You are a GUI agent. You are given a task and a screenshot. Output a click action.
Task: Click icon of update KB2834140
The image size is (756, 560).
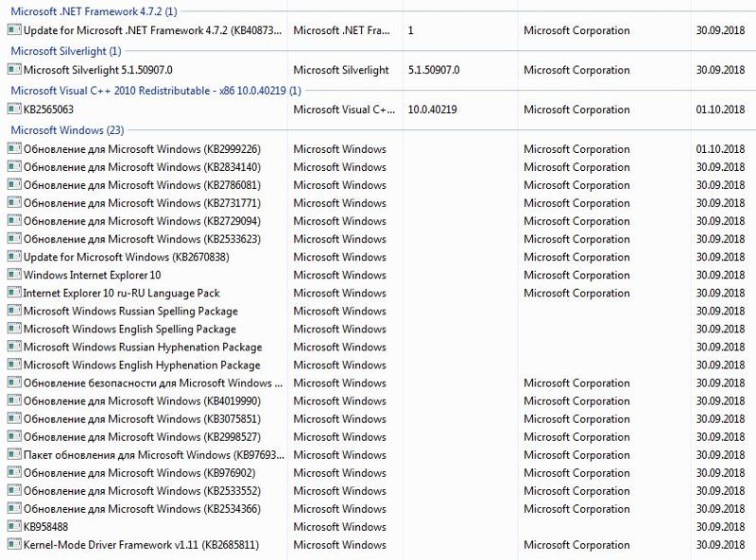point(14,167)
